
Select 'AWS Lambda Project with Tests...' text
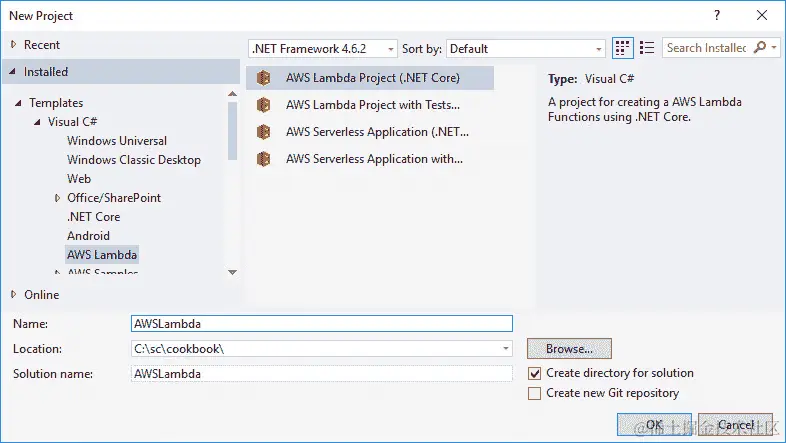(x=373, y=105)
